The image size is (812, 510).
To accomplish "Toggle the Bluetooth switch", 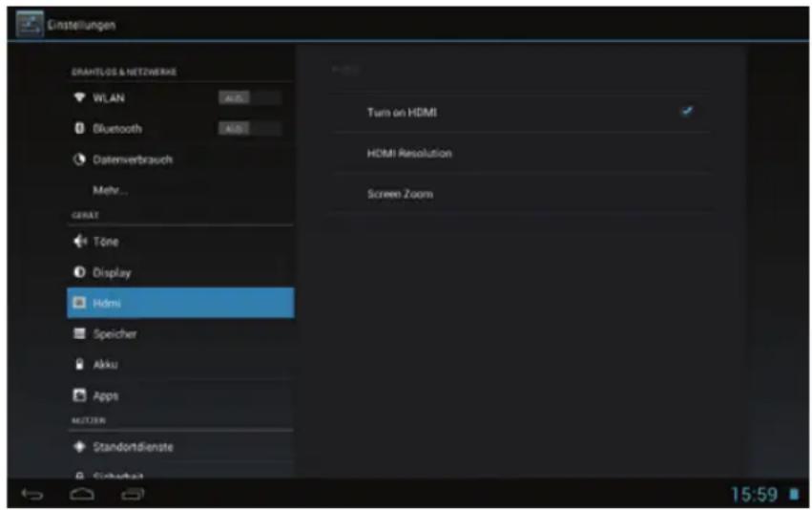I will point(250,129).
